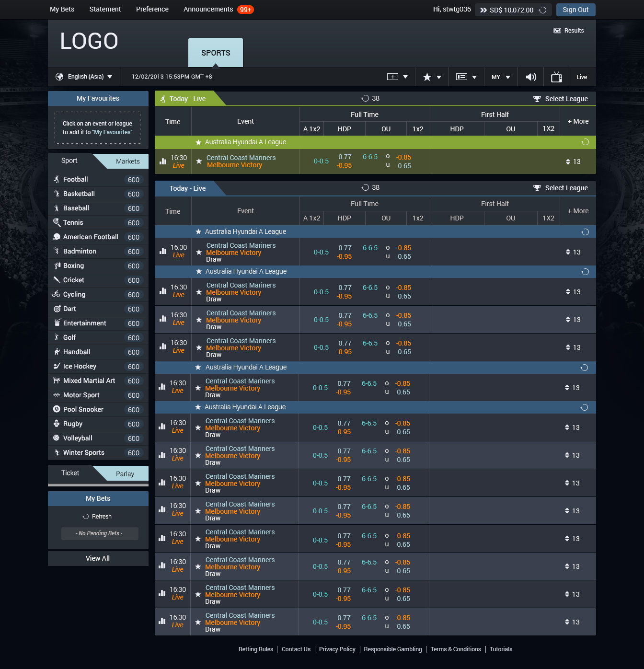Expand the MY odds type dropdown

(x=501, y=77)
